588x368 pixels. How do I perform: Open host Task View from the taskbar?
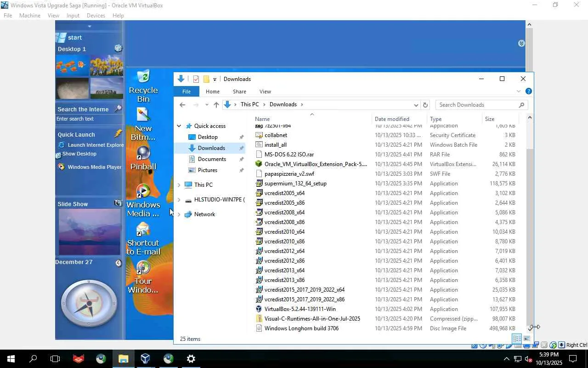55,359
